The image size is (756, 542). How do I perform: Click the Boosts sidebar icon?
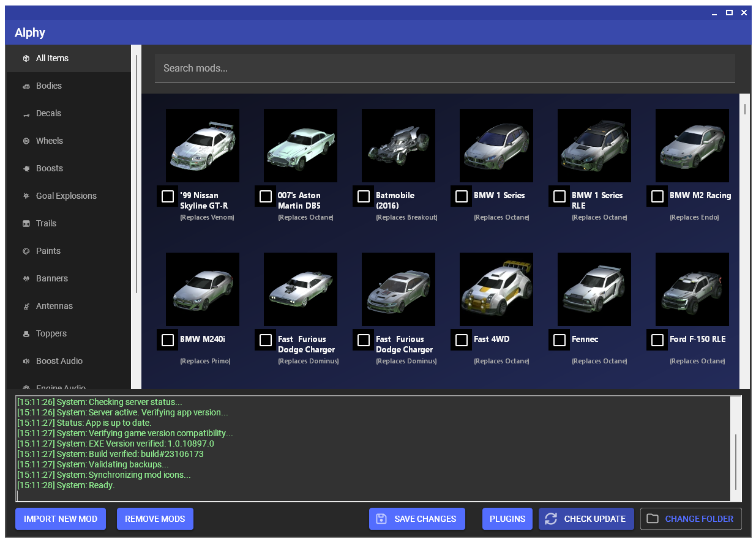(x=26, y=169)
